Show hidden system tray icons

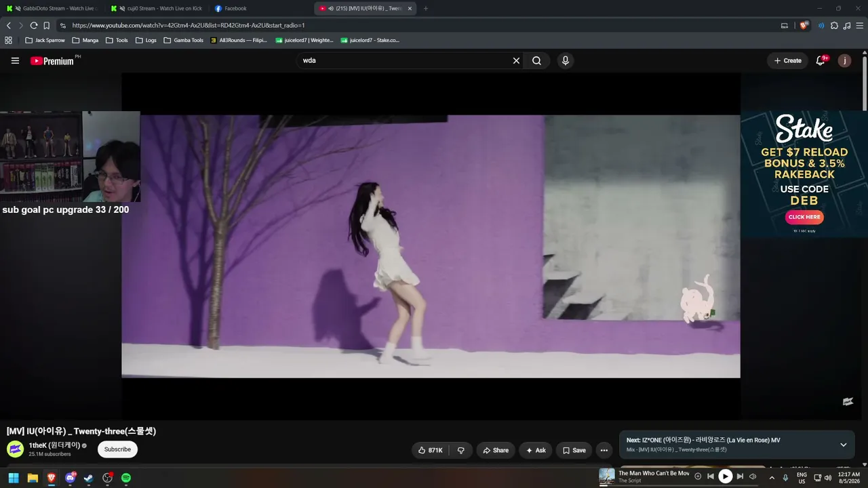tap(772, 478)
